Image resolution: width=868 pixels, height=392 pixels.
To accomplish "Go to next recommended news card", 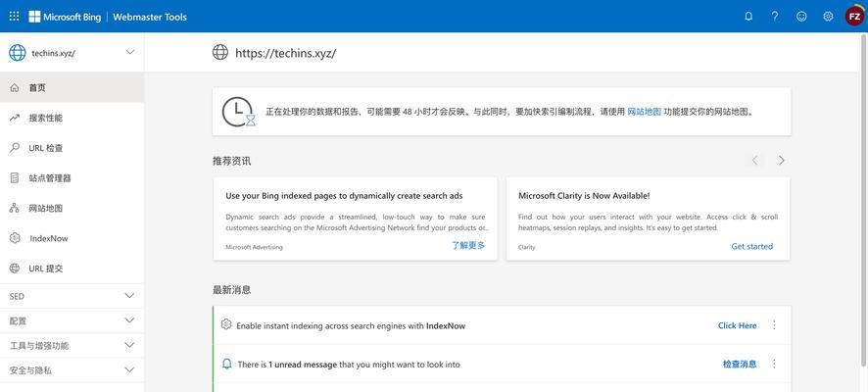I will click(x=781, y=161).
